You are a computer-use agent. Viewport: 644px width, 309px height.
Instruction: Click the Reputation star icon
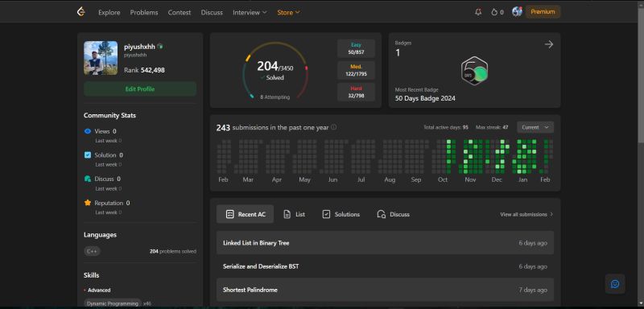point(88,203)
